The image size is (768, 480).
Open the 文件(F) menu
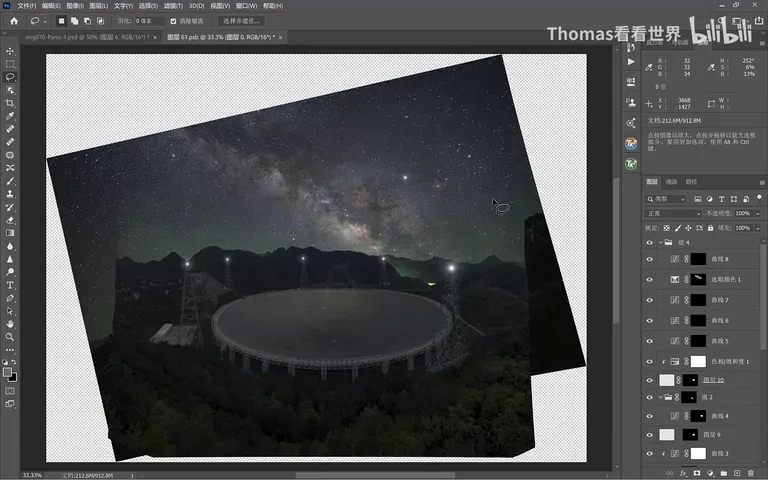(x=27, y=6)
